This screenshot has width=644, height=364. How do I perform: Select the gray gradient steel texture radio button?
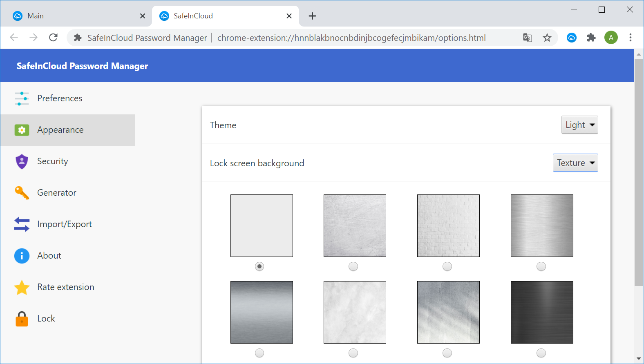point(259,353)
